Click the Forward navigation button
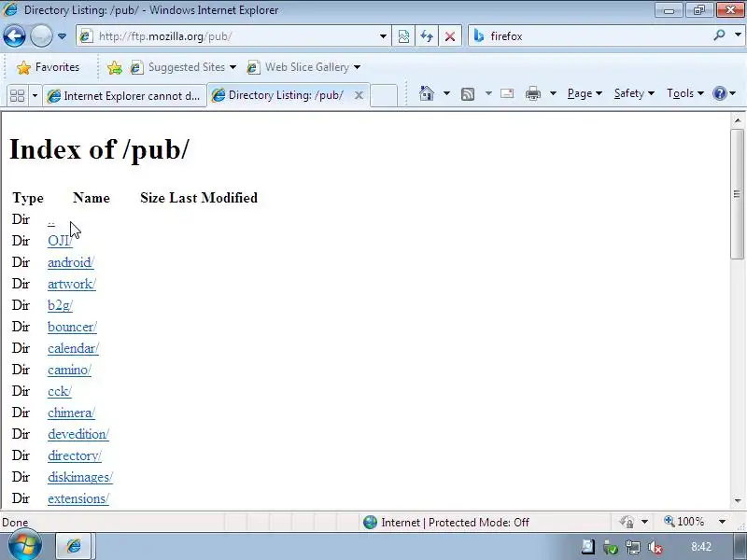Viewport: 747px width, 560px height. pos(41,35)
